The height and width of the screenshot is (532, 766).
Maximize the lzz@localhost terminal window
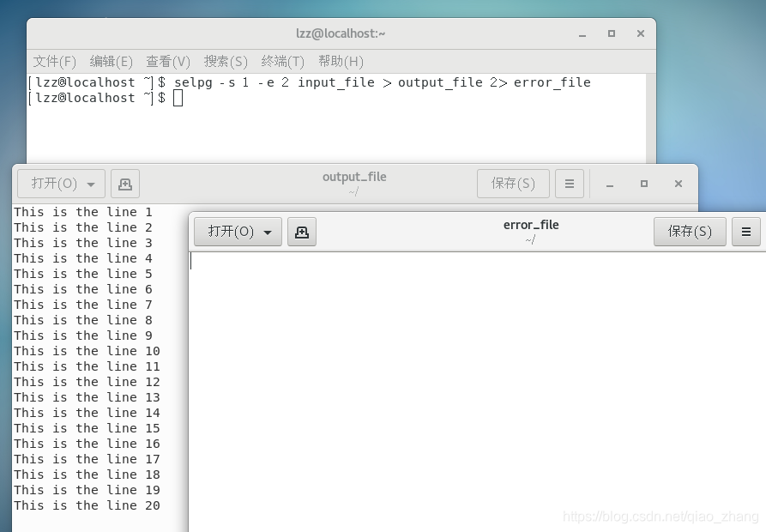(611, 33)
